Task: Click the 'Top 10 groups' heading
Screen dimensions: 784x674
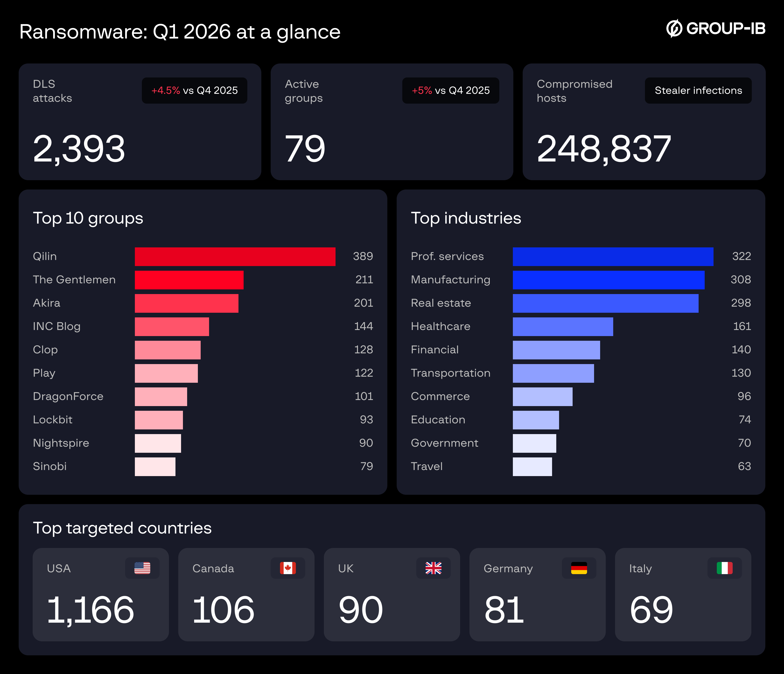Action: (x=88, y=218)
